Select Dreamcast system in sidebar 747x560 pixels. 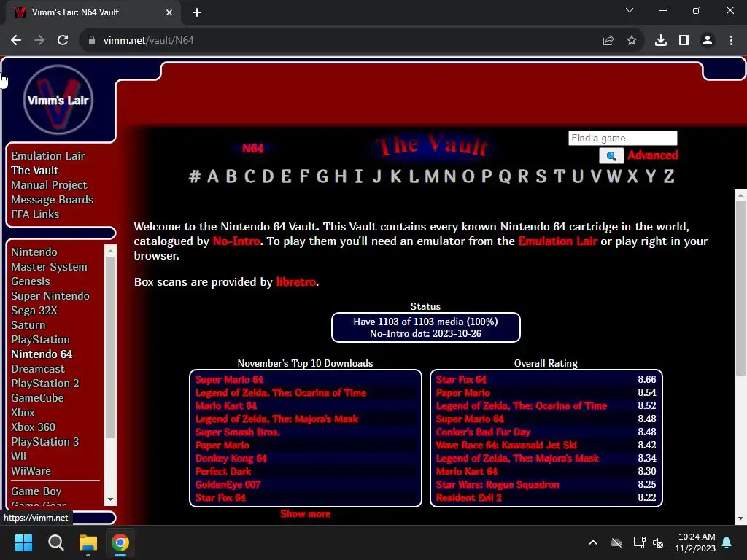tap(38, 369)
